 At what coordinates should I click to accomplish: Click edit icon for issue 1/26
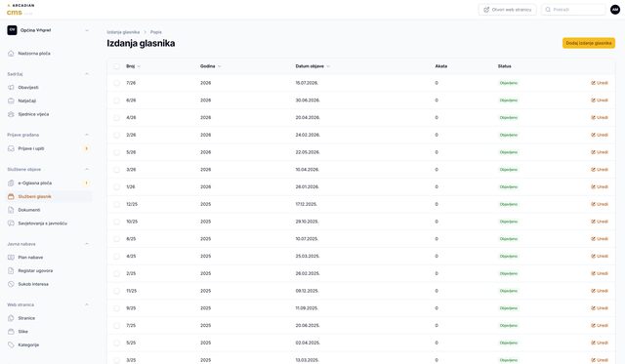click(x=593, y=186)
